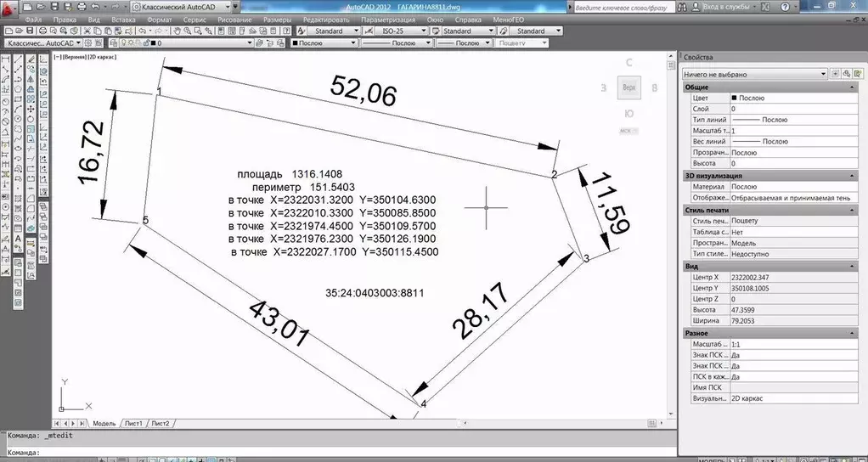The height and width of the screenshot is (462, 868).
Task: Click the Workspace Settings gear icon
Action: (88, 43)
